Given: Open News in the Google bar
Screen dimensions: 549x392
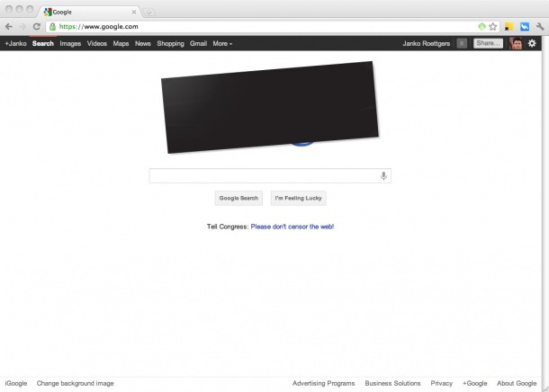Looking at the screenshot, I should [x=143, y=44].
